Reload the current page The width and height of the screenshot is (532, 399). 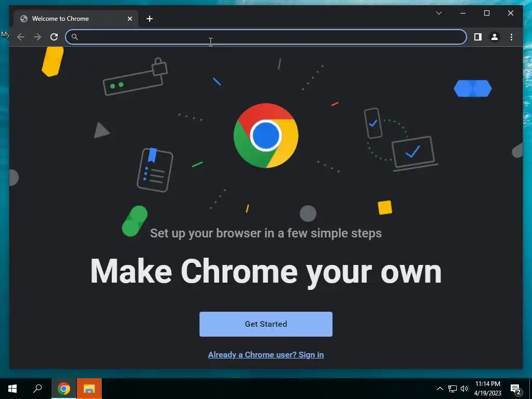(x=54, y=37)
